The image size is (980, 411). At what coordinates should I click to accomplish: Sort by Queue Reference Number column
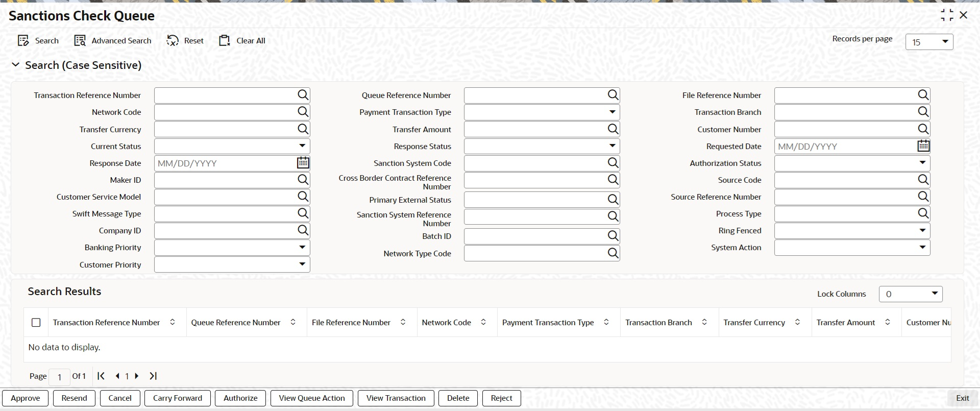point(293,322)
